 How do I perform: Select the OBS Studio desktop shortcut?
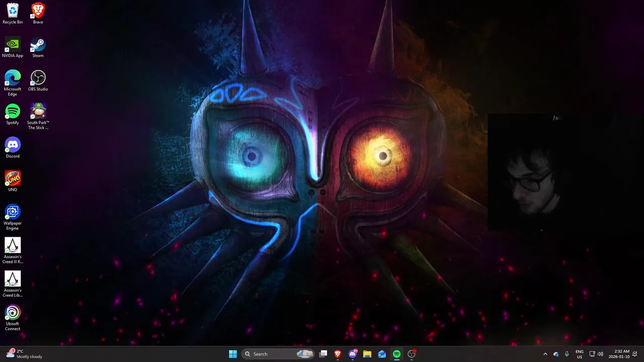coord(38,80)
